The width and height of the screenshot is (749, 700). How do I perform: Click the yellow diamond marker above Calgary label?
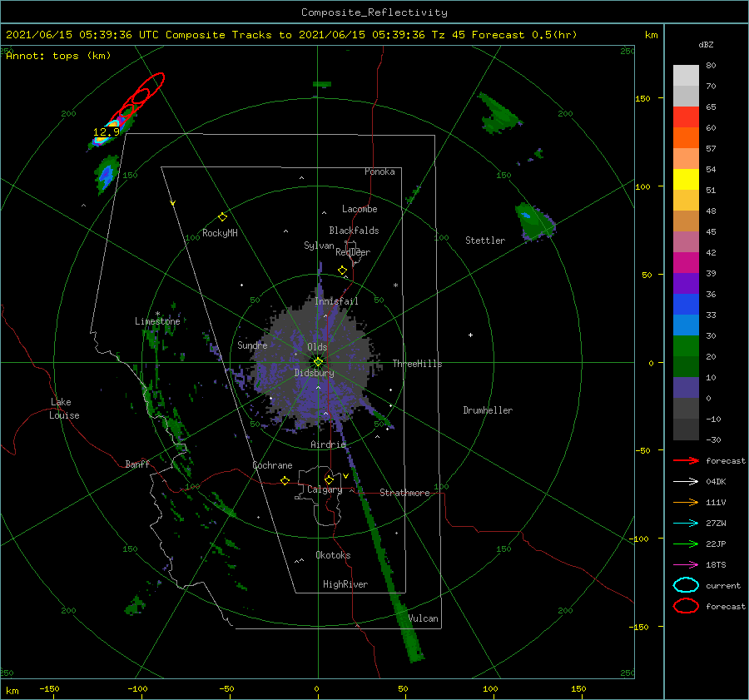point(329,479)
